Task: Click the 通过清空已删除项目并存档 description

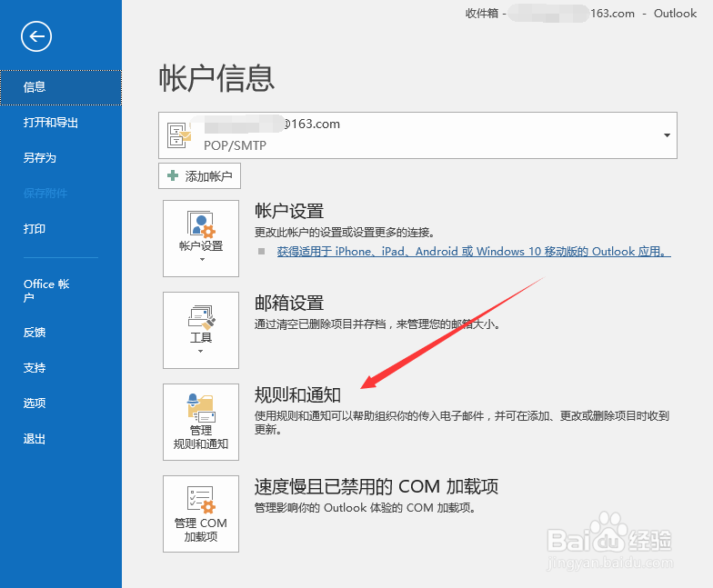Action: tap(377, 324)
